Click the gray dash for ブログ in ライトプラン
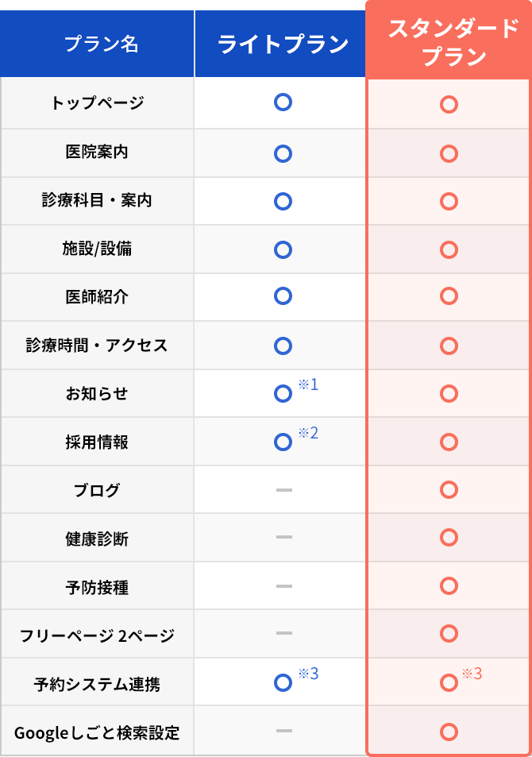Image resolution: width=532 pixels, height=757 pixels. click(x=284, y=490)
